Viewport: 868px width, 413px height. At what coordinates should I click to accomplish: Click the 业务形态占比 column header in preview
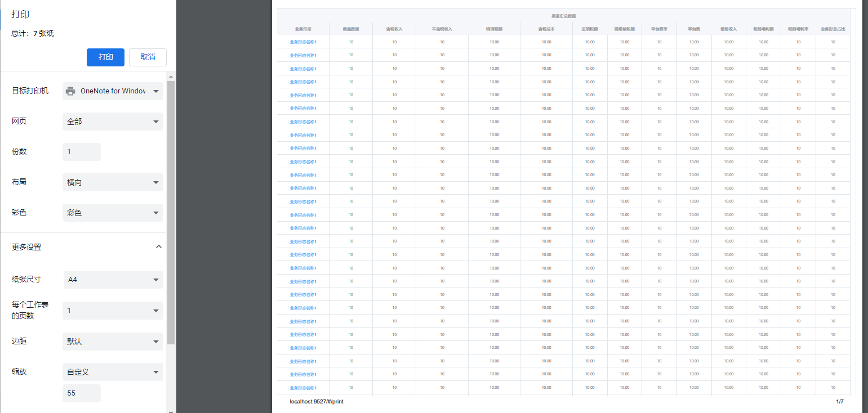click(833, 29)
